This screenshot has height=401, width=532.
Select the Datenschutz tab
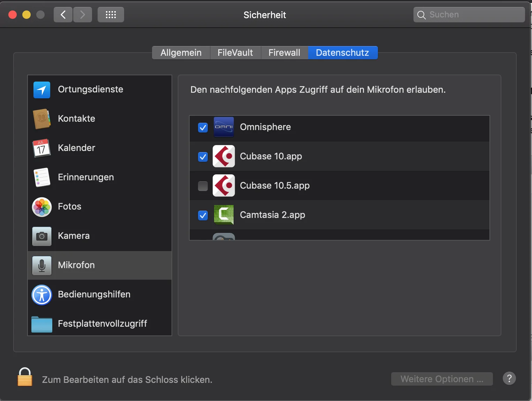342,53
